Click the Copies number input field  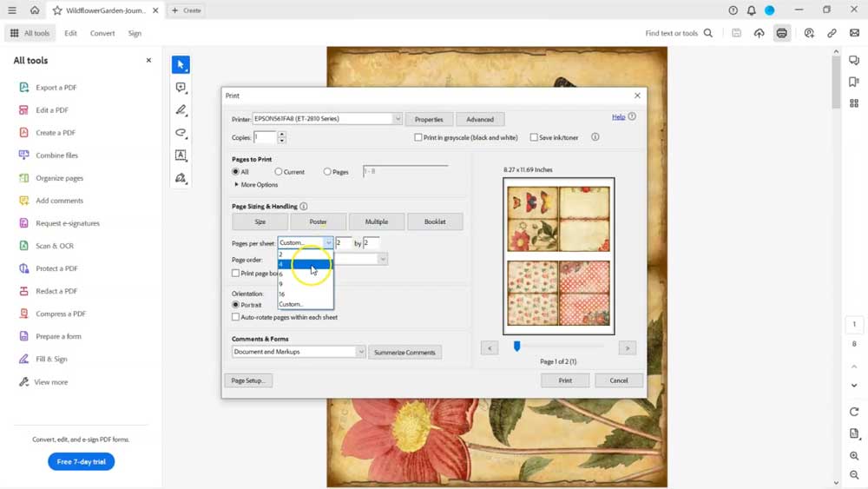pos(264,137)
